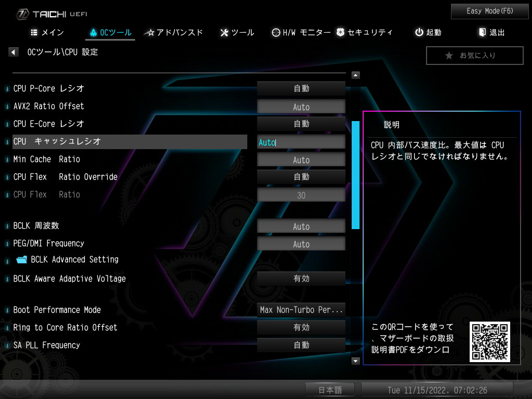Select the CPU Flex Ratio Override label
532x399 pixels.
65,177
